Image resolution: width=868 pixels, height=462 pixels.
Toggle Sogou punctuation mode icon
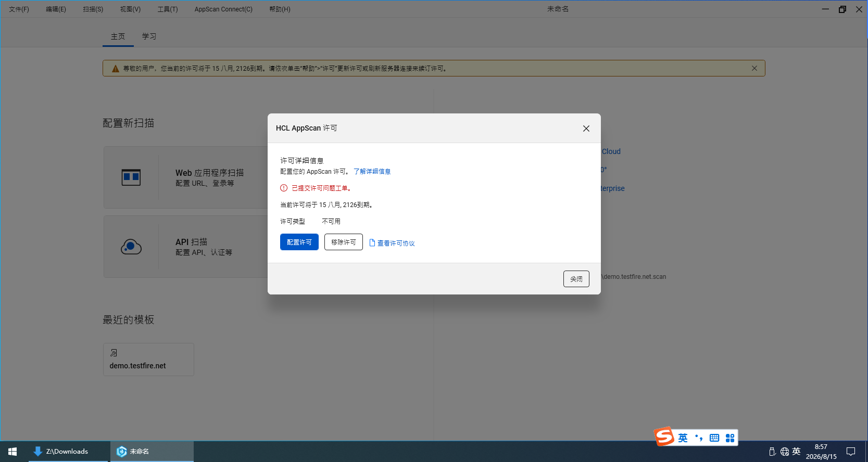(699, 438)
